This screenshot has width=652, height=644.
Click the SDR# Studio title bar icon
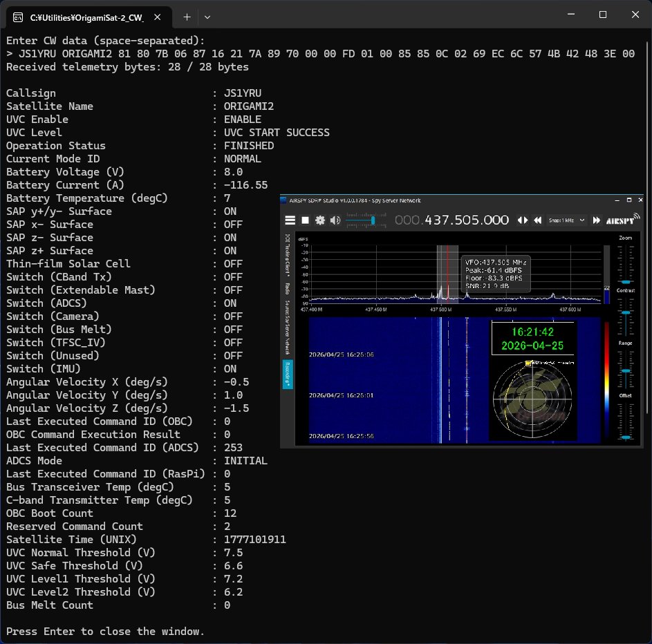pyautogui.click(x=283, y=200)
